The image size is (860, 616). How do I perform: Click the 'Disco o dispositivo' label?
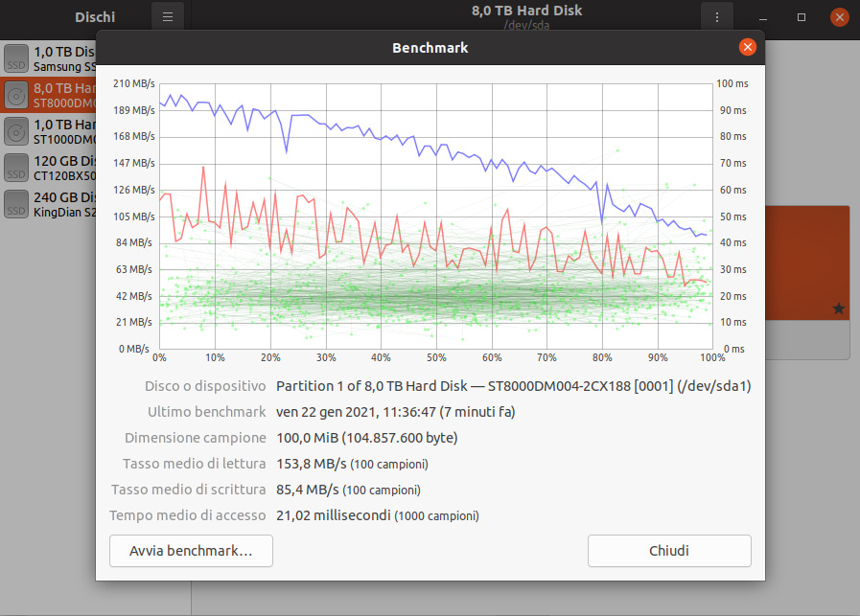[x=205, y=386]
